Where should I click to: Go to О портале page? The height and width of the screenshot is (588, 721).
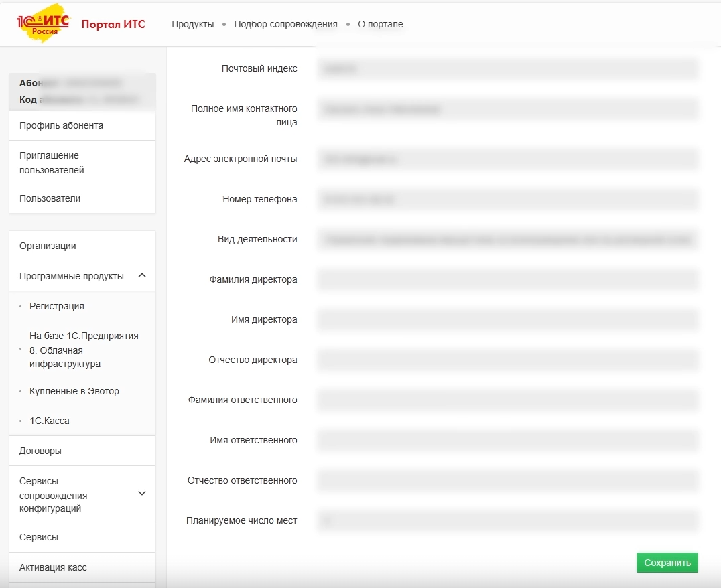(380, 24)
